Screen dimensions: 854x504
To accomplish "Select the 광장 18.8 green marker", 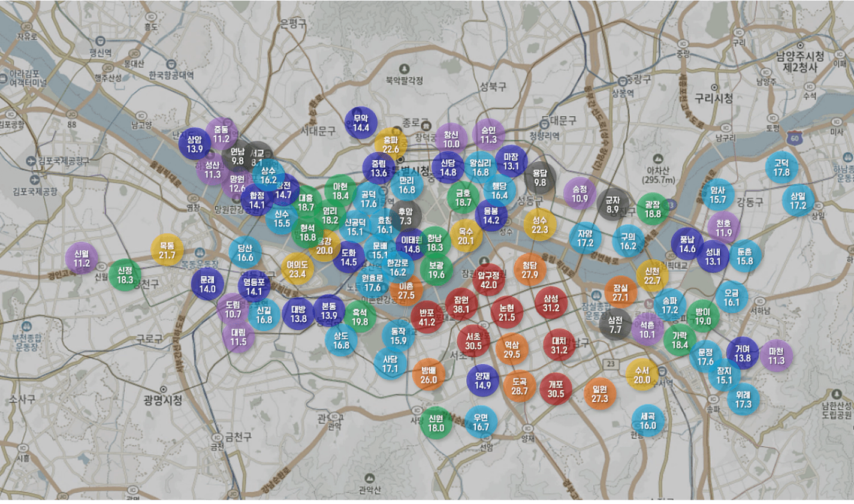I will (653, 209).
